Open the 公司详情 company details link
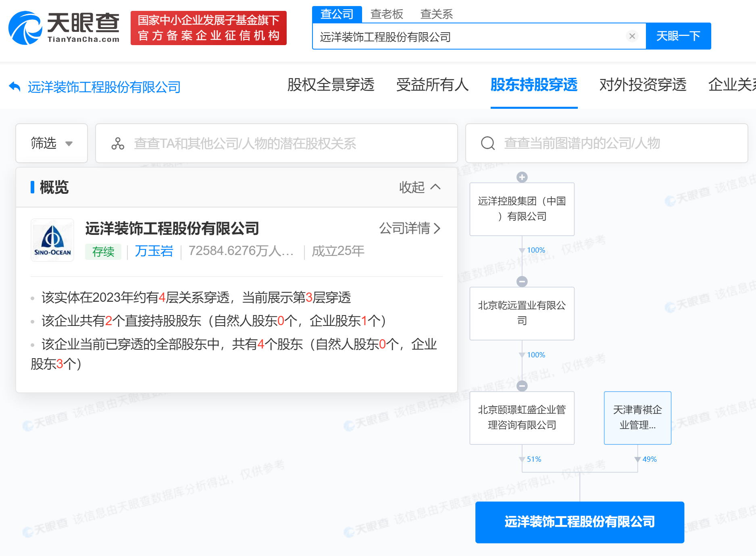Image resolution: width=756 pixels, height=556 pixels. click(x=406, y=229)
